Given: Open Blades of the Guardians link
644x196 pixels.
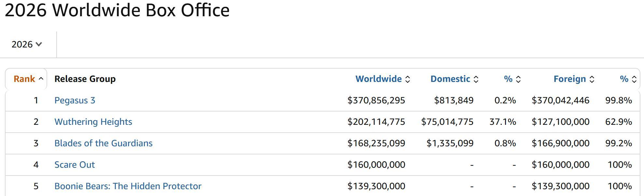Looking at the screenshot, I should (104, 143).
